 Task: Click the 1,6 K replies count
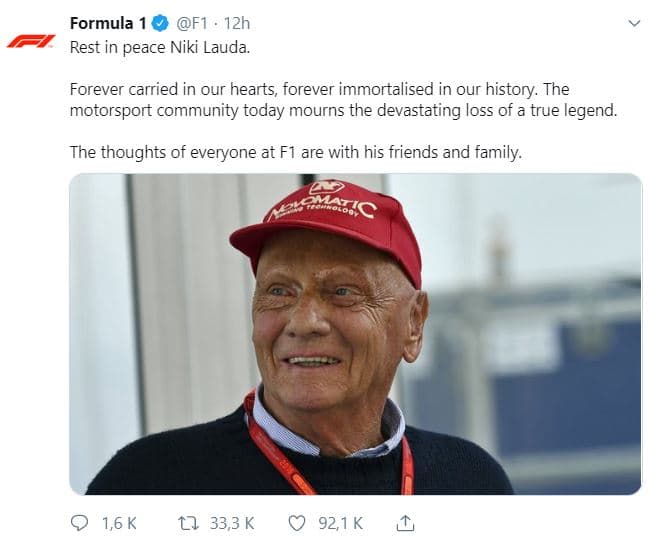click(x=119, y=522)
